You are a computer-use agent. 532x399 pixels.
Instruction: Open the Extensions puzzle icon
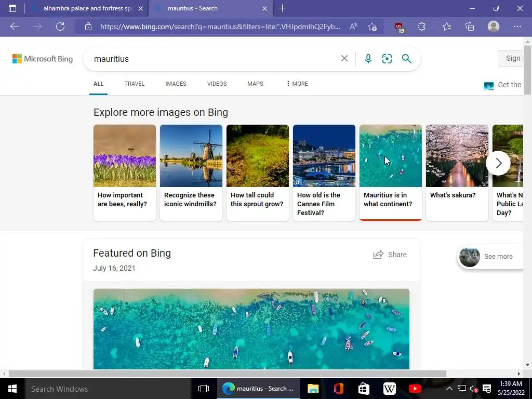[421, 26]
